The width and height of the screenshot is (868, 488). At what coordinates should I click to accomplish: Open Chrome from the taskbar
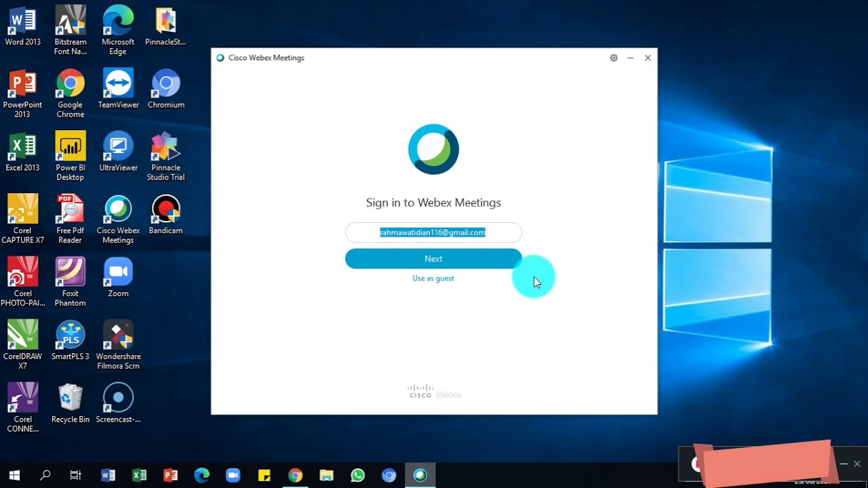pos(295,475)
